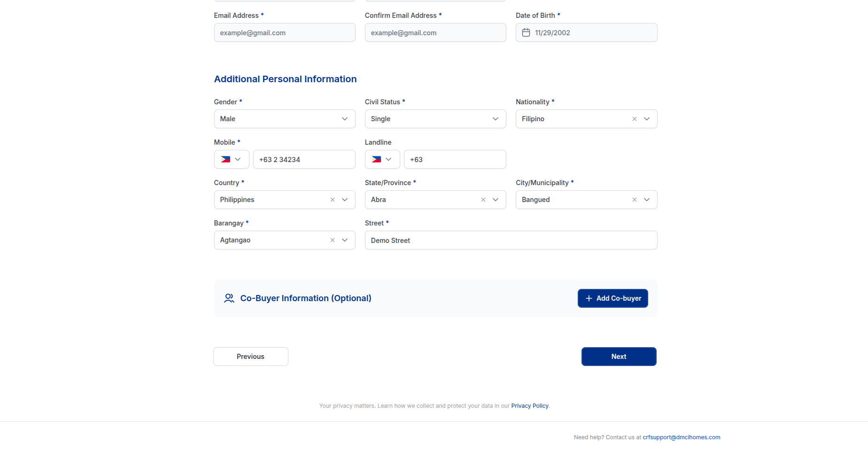The width and height of the screenshot is (868, 451).
Task: Clear the State/Province Abra selection
Action: (x=483, y=200)
